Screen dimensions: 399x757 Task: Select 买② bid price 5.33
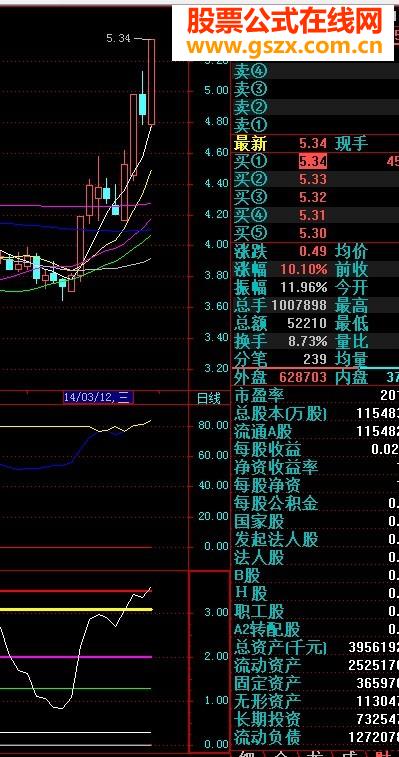[313, 179]
